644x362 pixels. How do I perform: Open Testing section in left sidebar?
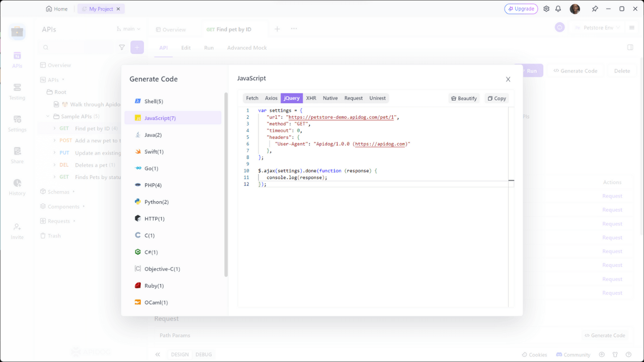tap(17, 92)
